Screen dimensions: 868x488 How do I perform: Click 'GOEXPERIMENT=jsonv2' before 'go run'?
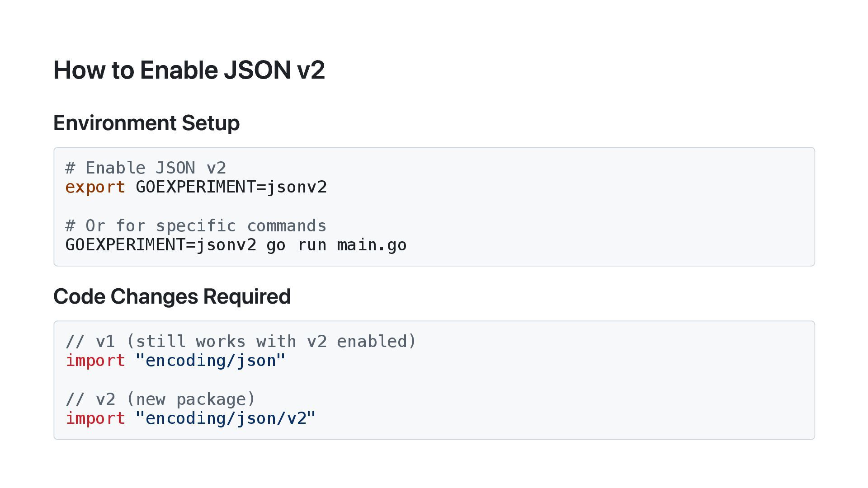tap(161, 245)
